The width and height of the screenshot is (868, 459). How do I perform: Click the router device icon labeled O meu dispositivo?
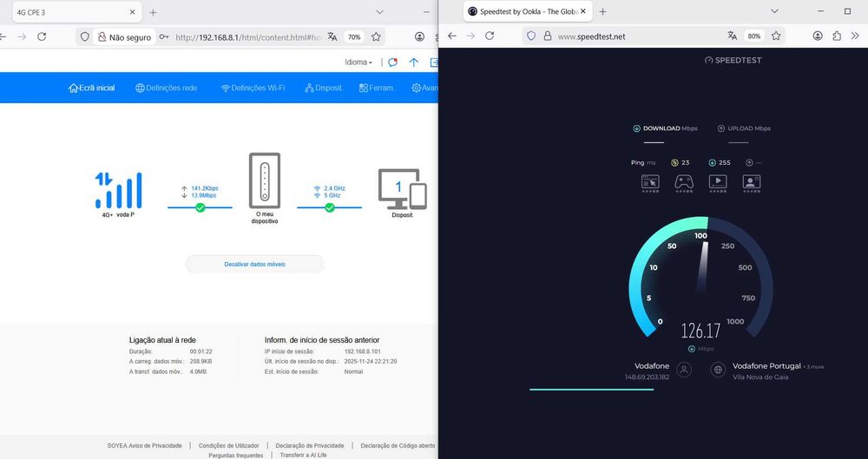(265, 180)
